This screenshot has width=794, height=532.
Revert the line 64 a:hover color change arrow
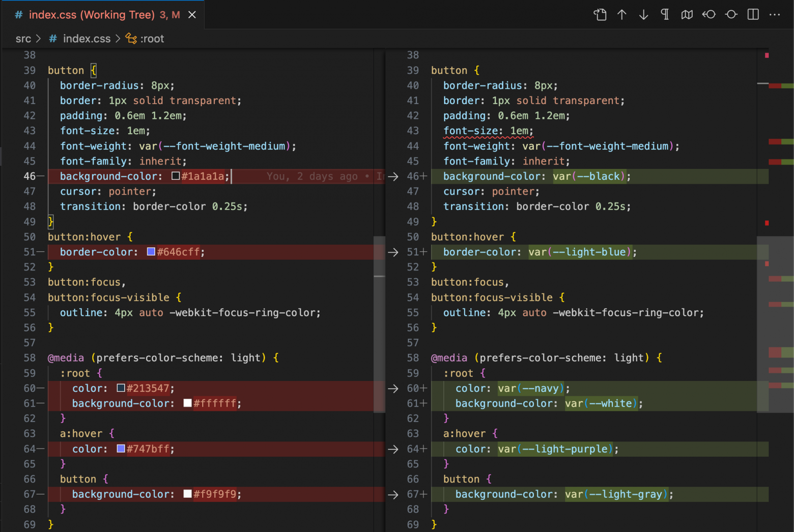pyautogui.click(x=393, y=449)
